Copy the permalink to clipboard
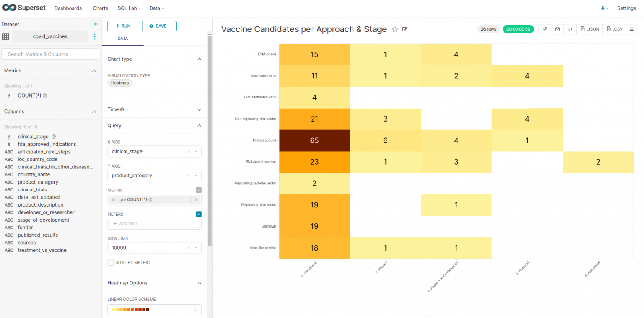This screenshot has height=318, width=644. (x=544, y=29)
